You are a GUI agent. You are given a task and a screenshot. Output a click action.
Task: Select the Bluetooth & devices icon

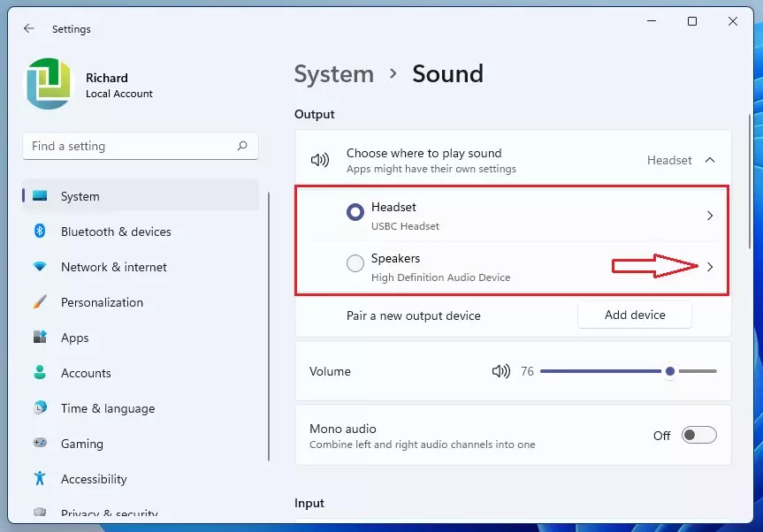39,232
